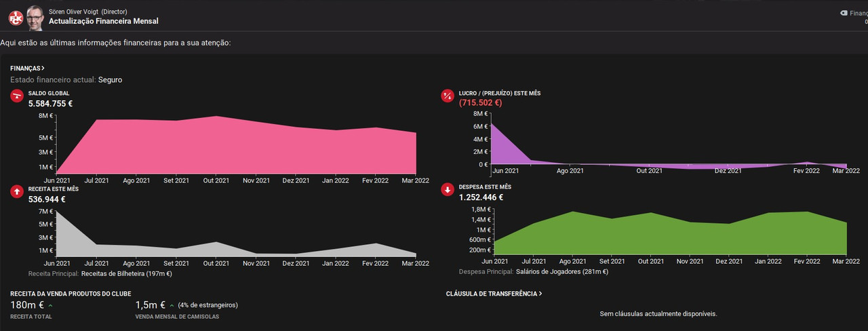Click the Lucro / Prejuízo percent icon
Screen dimensions: 868x331
[448, 96]
